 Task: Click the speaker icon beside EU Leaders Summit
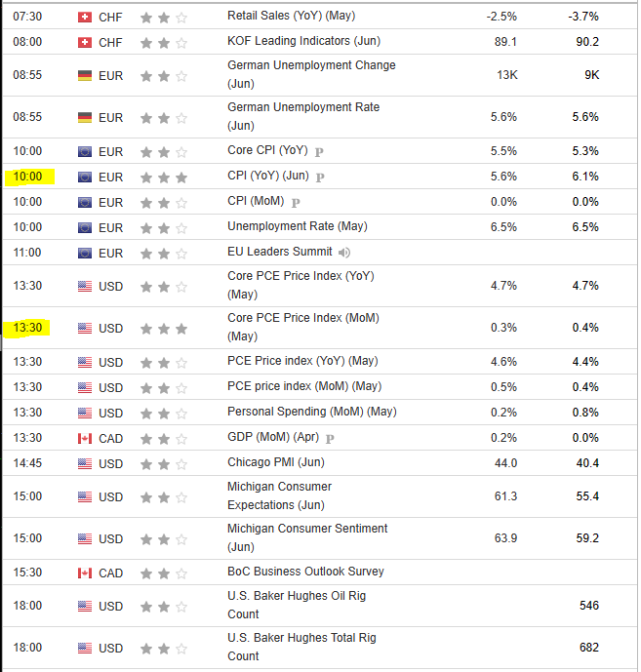344,253
